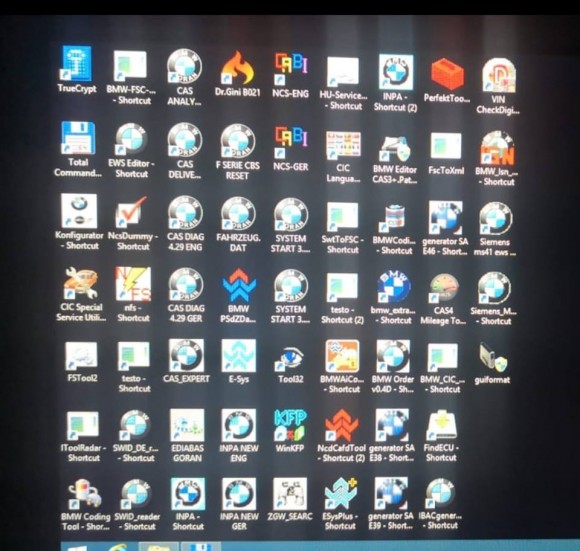Open bmw_extra shortcut icon
This screenshot has width=580, height=551.
pyautogui.click(x=394, y=288)
